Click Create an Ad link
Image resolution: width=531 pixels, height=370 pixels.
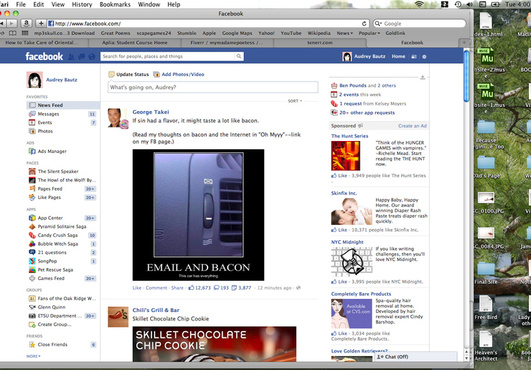coord(412,126)
